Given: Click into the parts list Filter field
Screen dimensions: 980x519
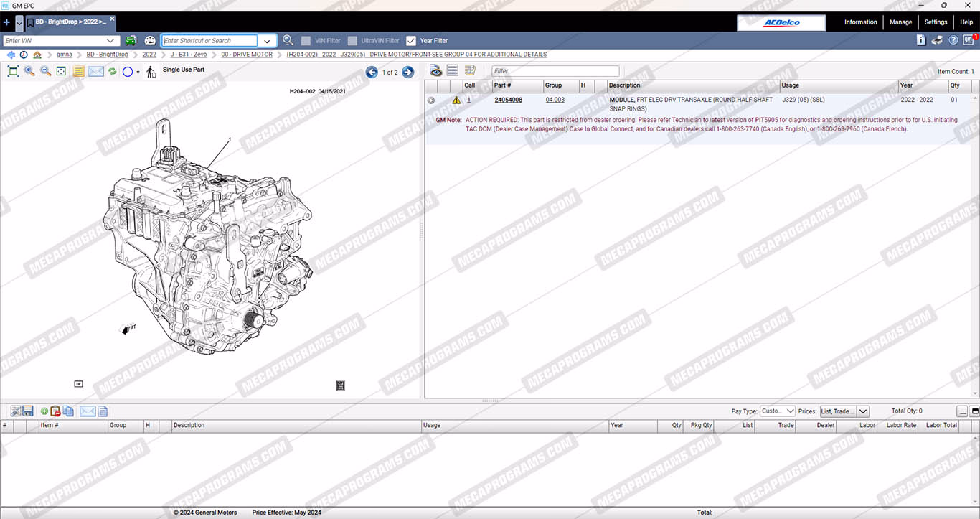Looking at the screenshot, I should [555, 71].
